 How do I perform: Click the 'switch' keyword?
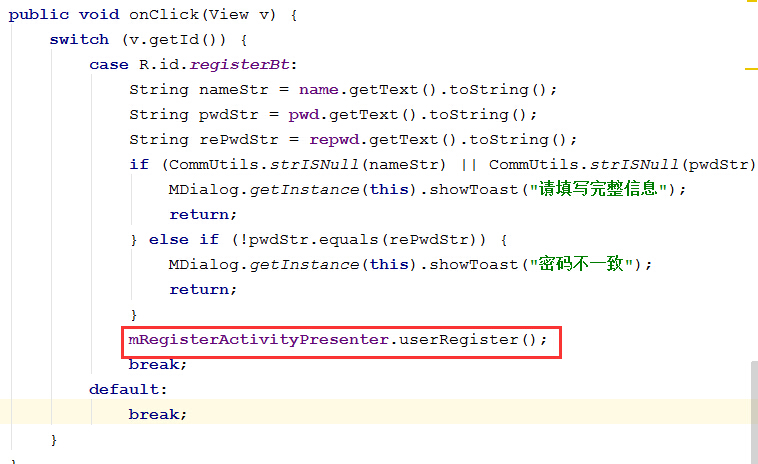79,40
